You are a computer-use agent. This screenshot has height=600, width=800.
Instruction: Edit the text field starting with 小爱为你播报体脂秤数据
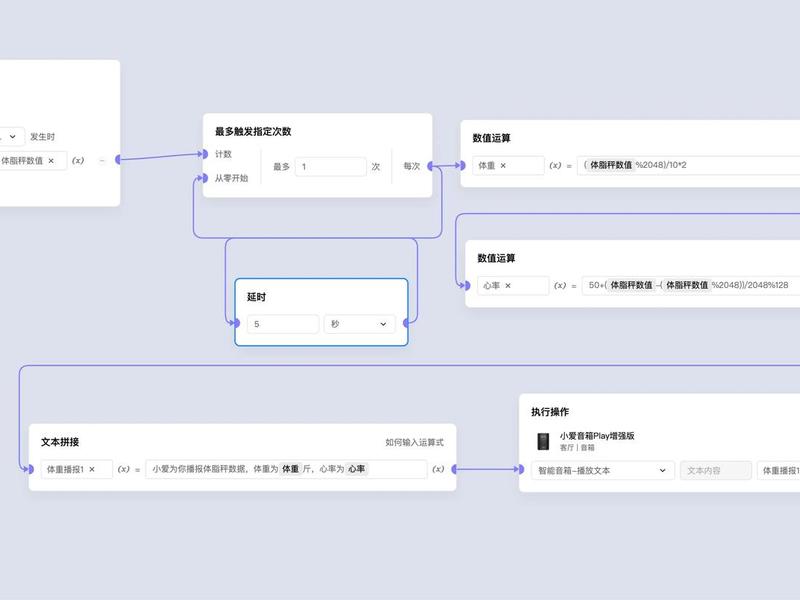[x=286, y=469]
